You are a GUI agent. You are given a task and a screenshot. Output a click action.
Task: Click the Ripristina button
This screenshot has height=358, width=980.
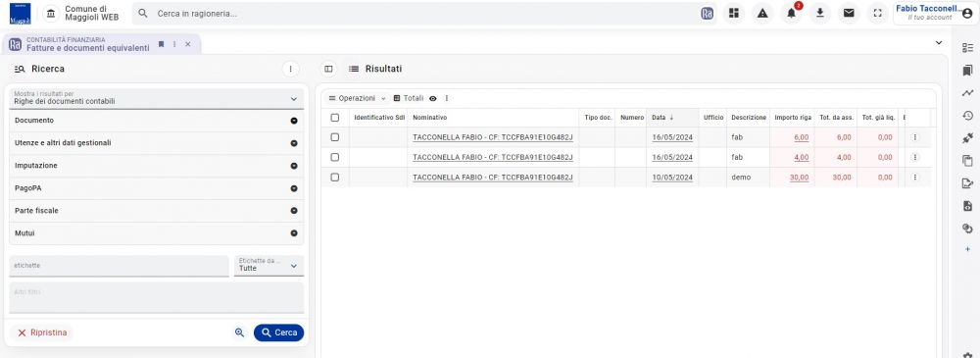tap(42, 332)
